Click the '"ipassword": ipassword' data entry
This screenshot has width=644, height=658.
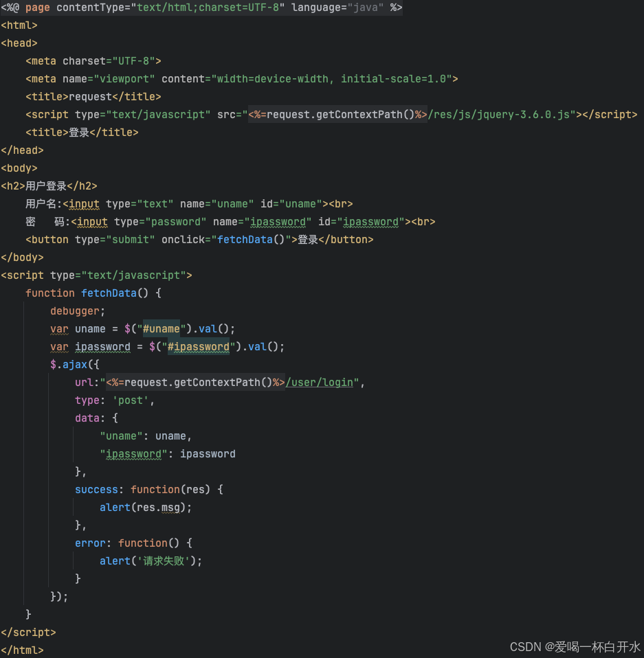tap(168, 453)
